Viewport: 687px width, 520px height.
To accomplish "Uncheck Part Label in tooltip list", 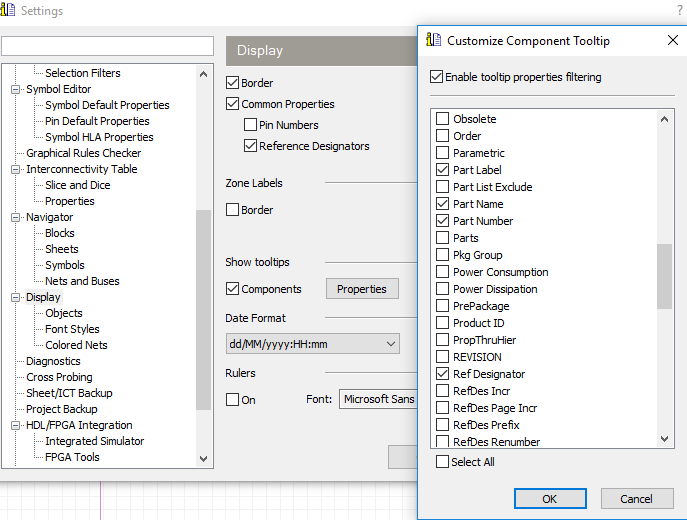I will click(443, 170).
